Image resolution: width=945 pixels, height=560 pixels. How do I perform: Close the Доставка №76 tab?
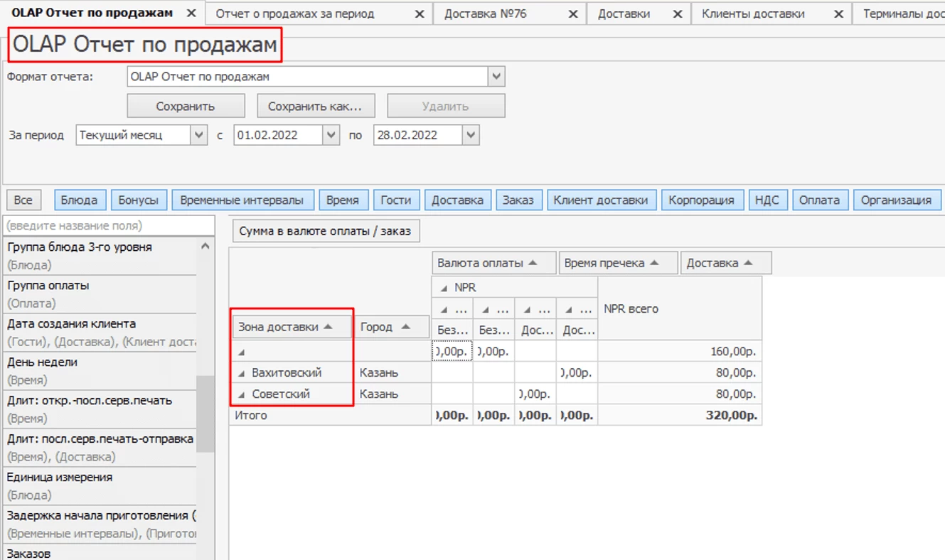[572, 14]
